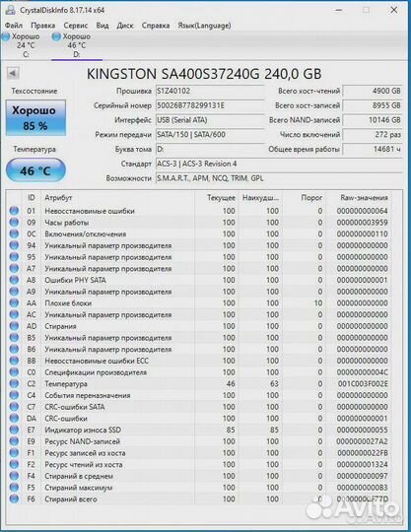The height and width of the screenshot is (532, 411).
Task: Click total host writes value 8955 GB
Action: (373, 105)
